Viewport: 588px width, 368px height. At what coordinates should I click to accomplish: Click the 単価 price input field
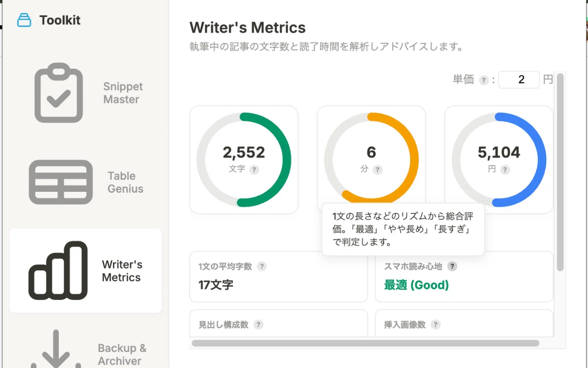[519, 79]
